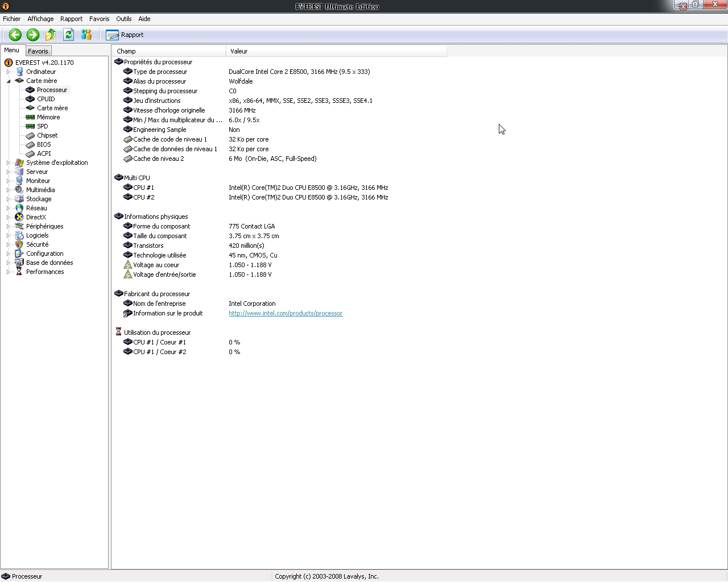Select Configuration in the tree
The width and height of the screenshot is (728, 582).
click(x=45, y=253)
